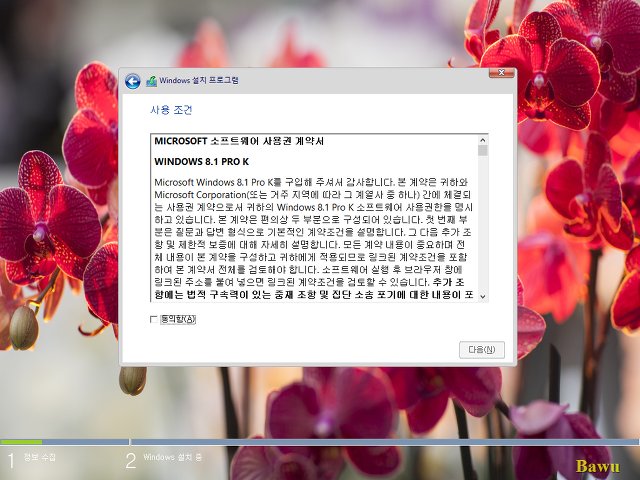Click the 사용 조건 heading
Image resolution: width=640 pixels, height=480 pixels.
(x=171, y=110)
